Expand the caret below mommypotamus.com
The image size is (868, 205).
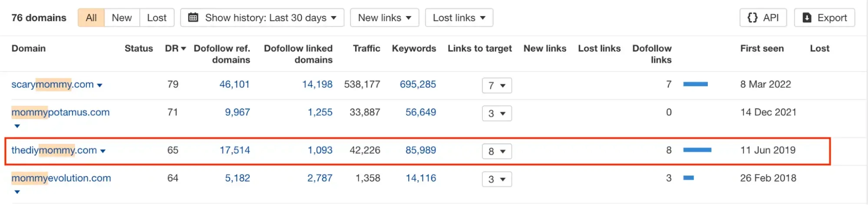17,126
